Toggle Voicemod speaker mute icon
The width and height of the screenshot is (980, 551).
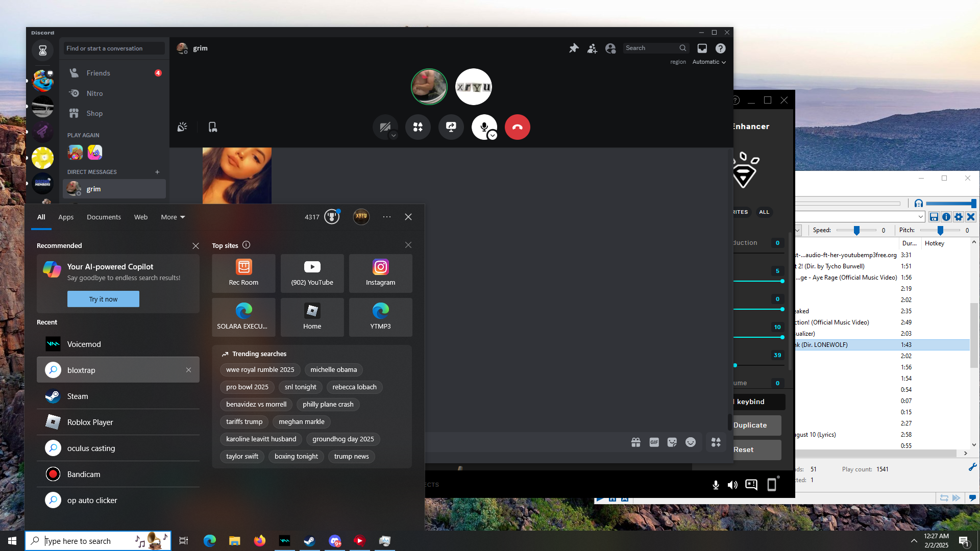[732, 485]
